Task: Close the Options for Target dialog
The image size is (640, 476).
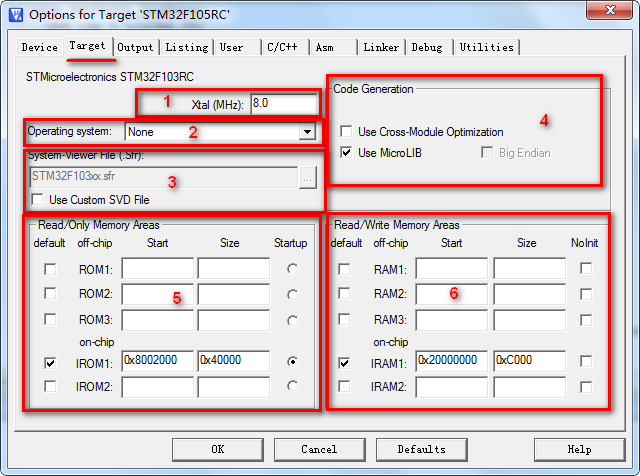Action: point(610,10)
